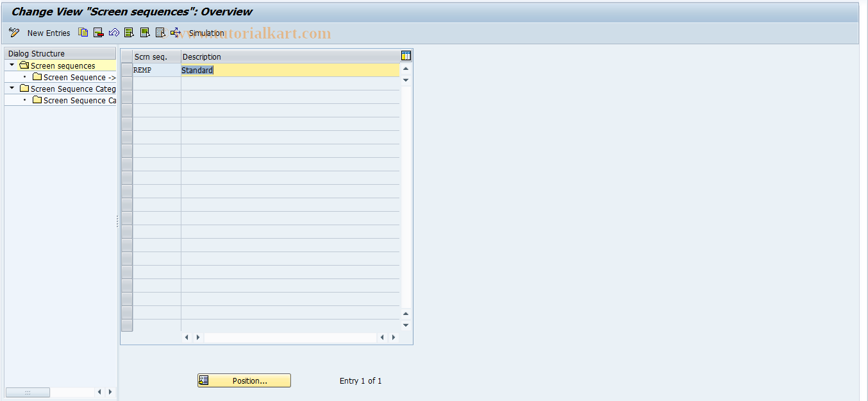The width and height of the screenshot is (868, 401).
Task: Click the New Entries button
Action: (x=49, y=33)
